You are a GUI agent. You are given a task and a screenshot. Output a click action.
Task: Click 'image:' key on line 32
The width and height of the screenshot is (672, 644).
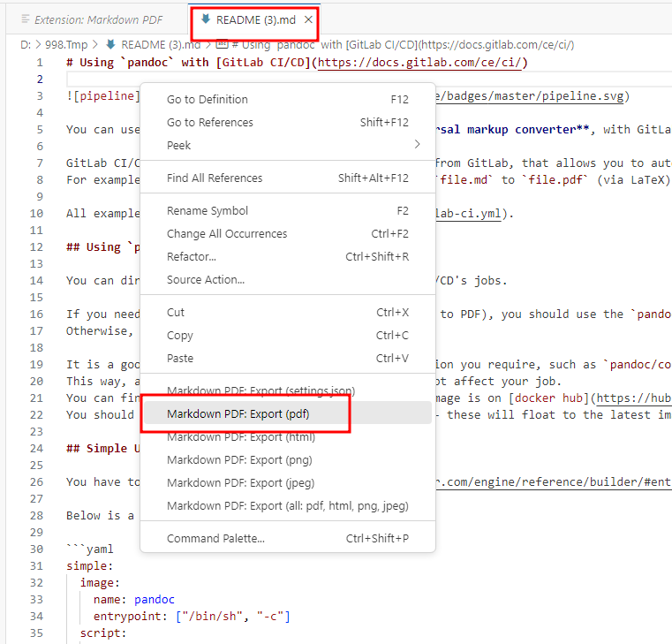pyautogui.click(x=100, y=583)
